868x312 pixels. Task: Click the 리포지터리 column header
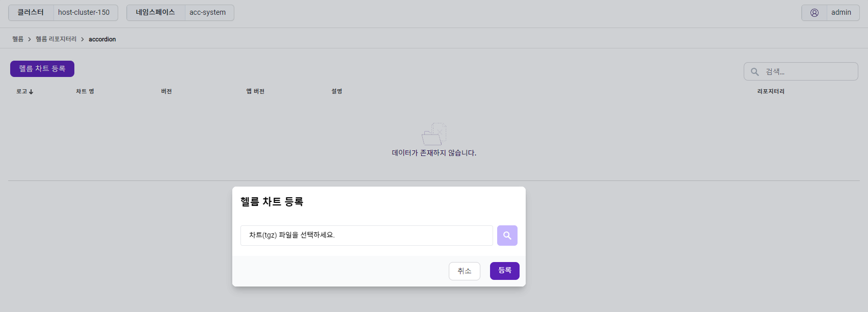coord(771,91)
